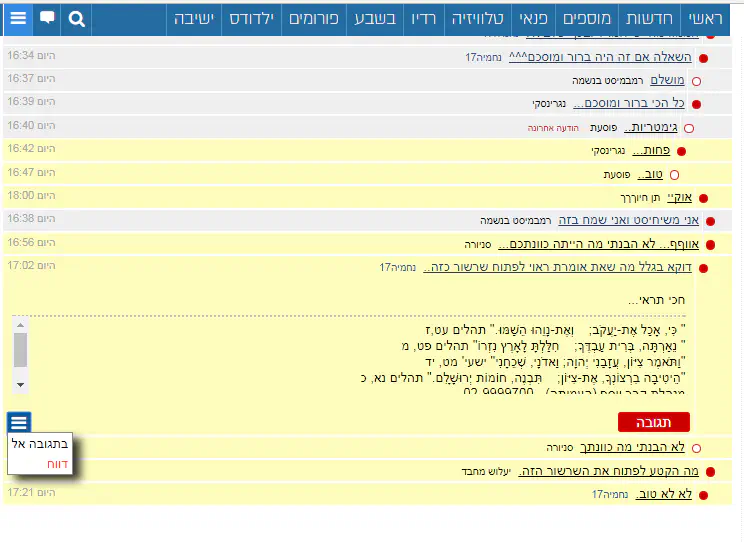This screenshot has height=542, width=744.
Task: Select 'בתגובה אל' from popup menu
Action: (x=39, y=443)
